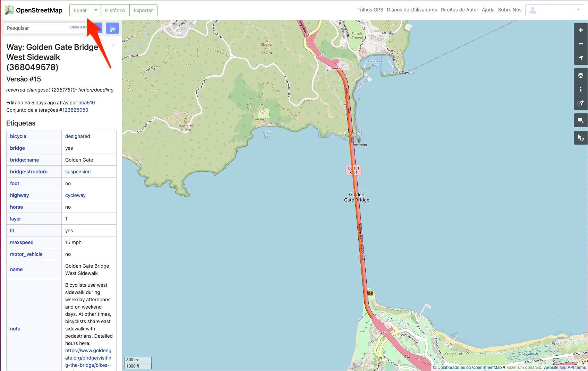Open Sobre Nós page

tap(510, 10)
